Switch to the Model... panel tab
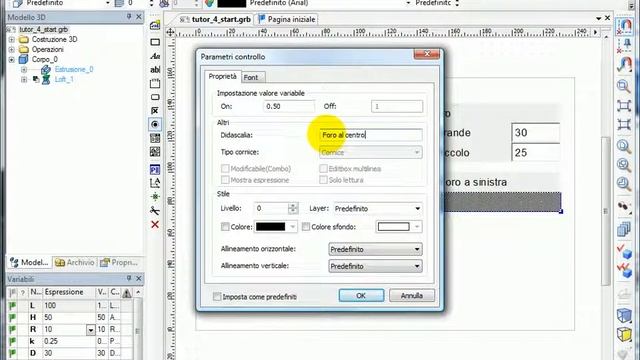This screenshot has width=640, height=360. point(29,262)
